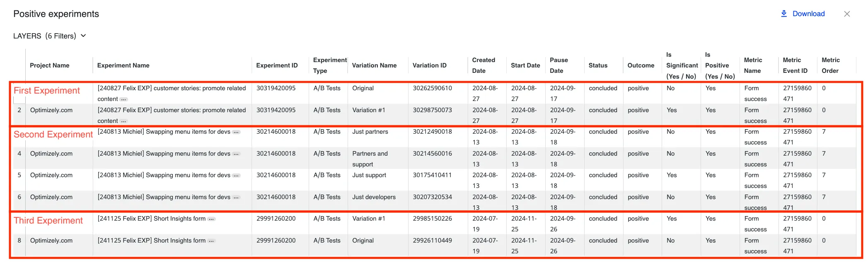Click Optimizely.com project name in row 6
Image resolution: width=868 pixels, height=279 pixels.
click(x=51, y=197)
